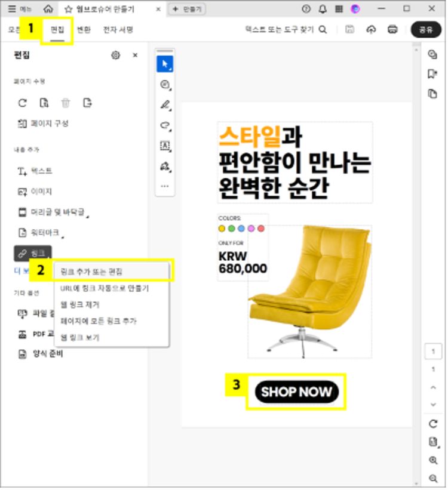
Task: Choose URL에 링크 자동으로 만들기
Action: pos(112,288)
